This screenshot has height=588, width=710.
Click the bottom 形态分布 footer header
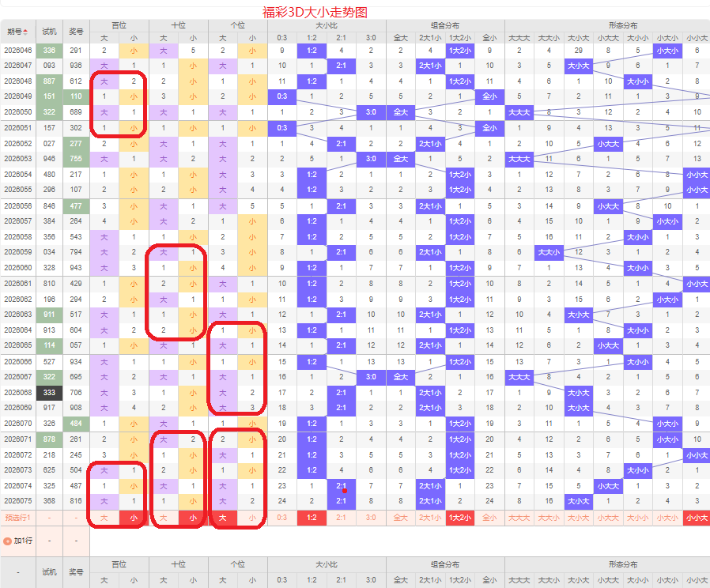[623, 564]
